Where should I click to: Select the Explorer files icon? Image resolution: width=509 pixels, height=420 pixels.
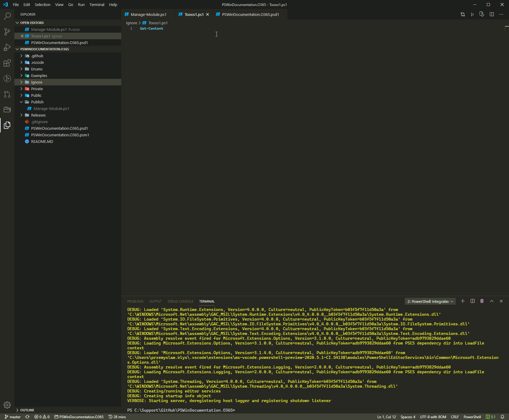(x=7, y=125)
